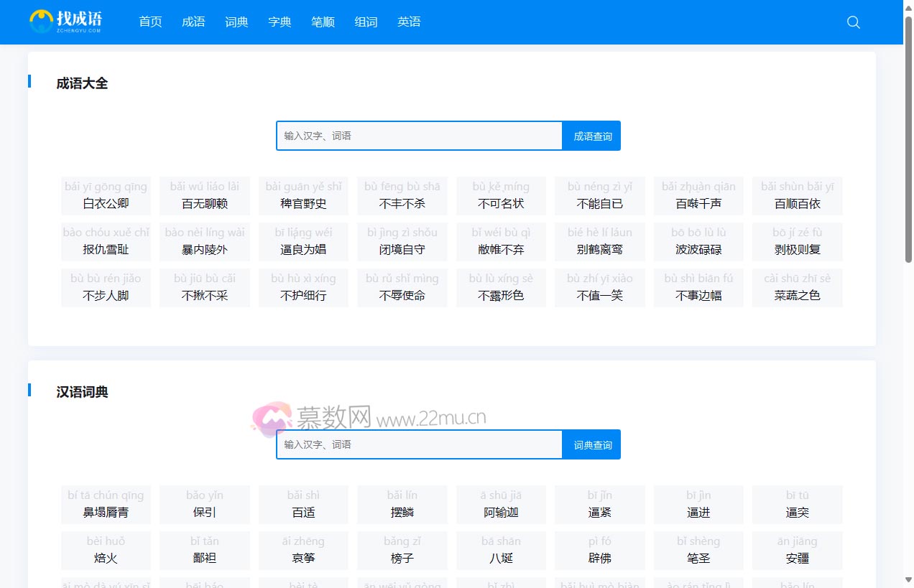Click the dictionary search input field
The image size is (914, 588).
click(419, 444)
